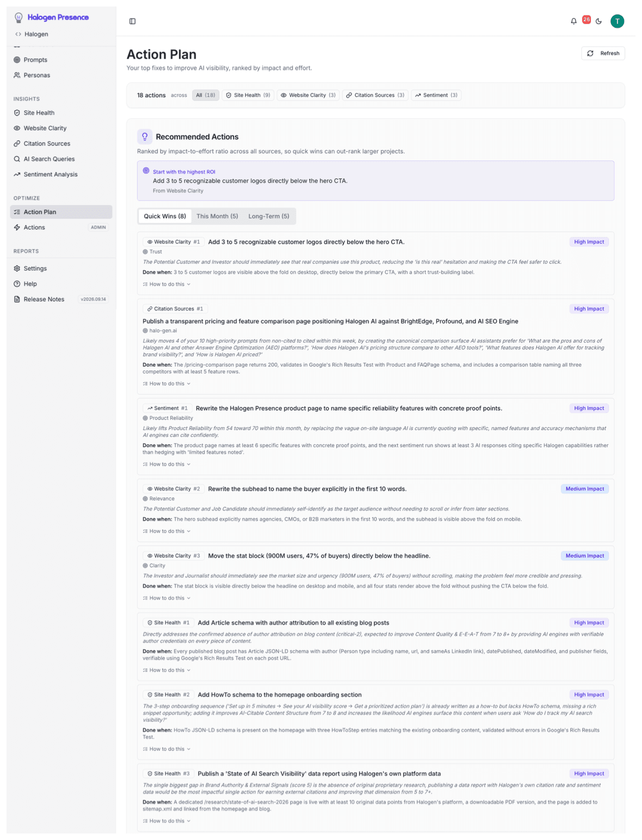Click the Website Clarity #2 tag
The width and height of the screenshot is (642, 840).
[x=174, y=489]
